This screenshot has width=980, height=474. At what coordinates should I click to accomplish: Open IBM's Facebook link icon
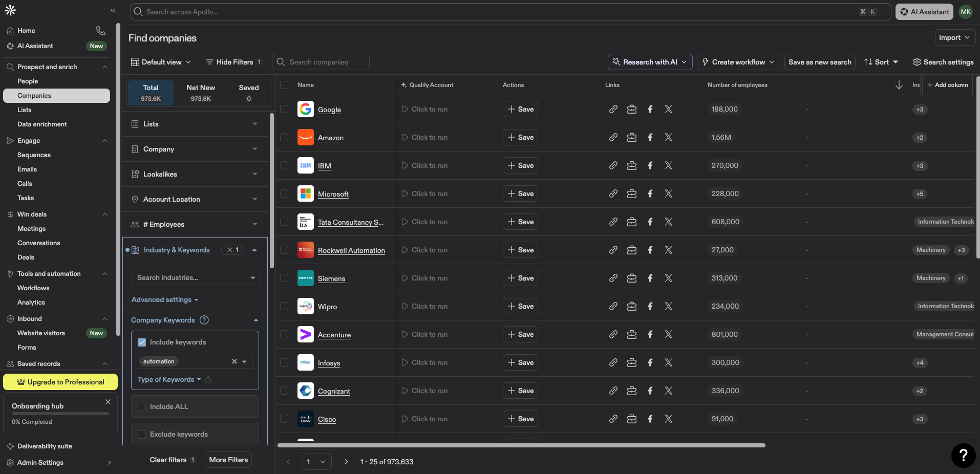[x=650, y=165]
